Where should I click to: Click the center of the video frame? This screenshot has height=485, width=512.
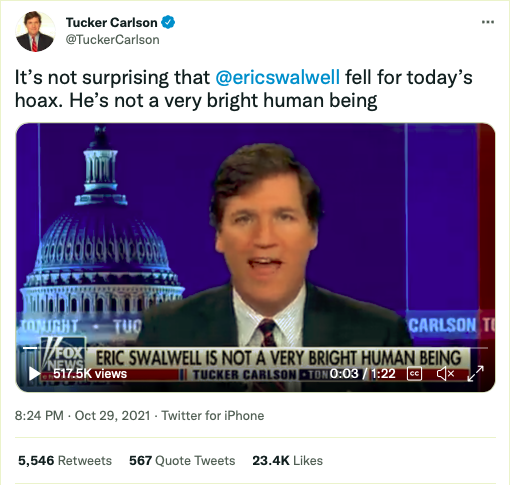pyautogui.click(x=255, y=257)
